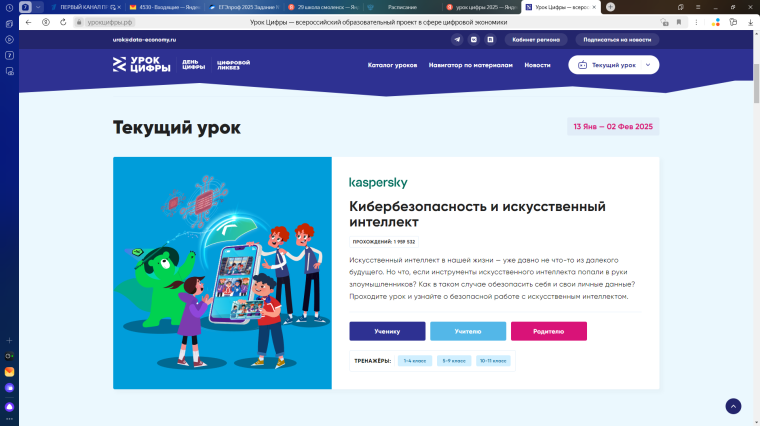The image size is (760, 426).
Task: Go back with the browser back arrow
Action: point(29,22)
